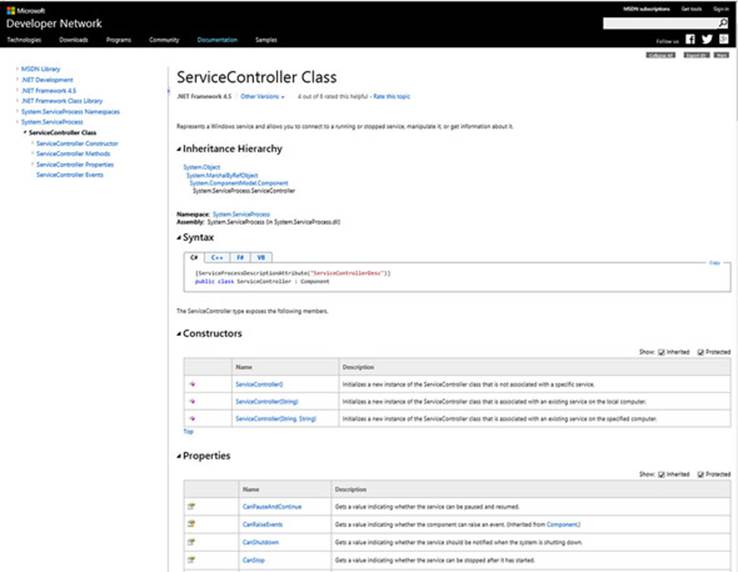The height and width of the screenshot is (572, 738).
Task: Click the Microsoft logo
Action: pos(10,10)
